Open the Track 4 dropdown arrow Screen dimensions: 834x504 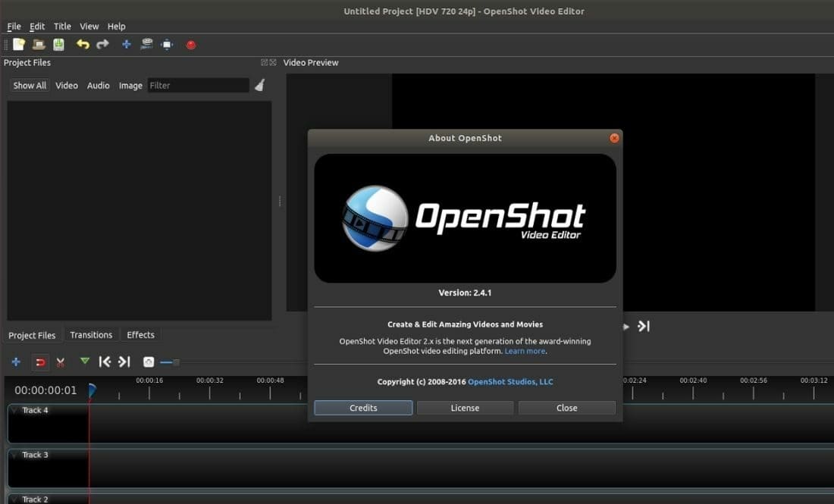tap(14, 410)
